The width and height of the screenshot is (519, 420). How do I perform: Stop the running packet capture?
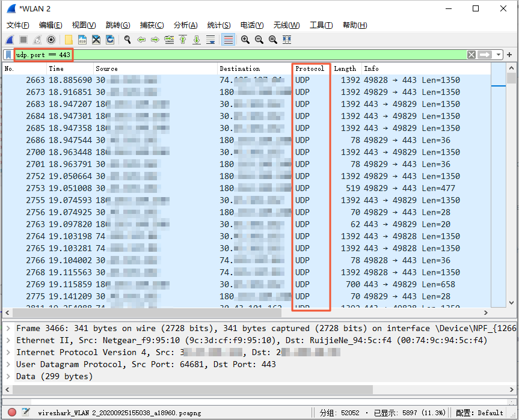23,40
